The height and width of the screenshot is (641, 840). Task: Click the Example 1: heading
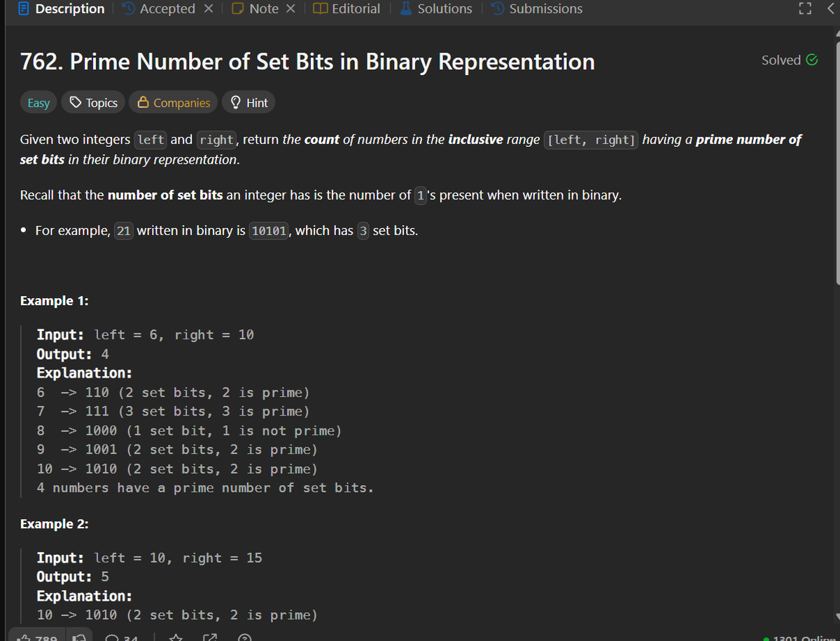[56, 301]
